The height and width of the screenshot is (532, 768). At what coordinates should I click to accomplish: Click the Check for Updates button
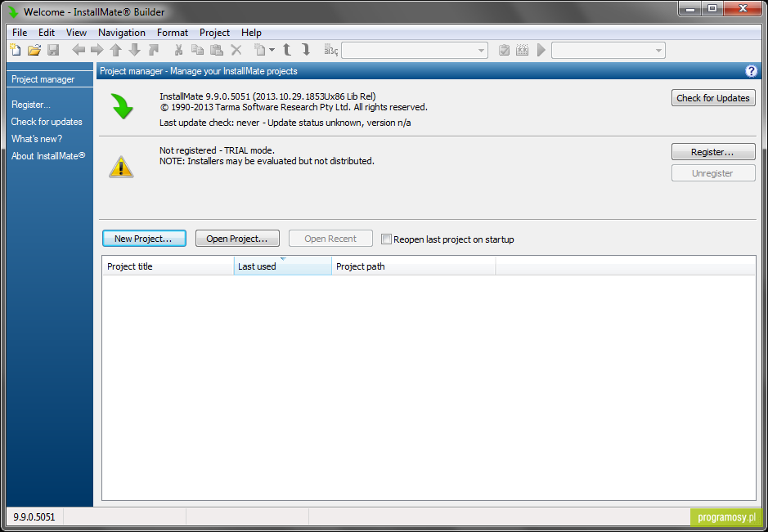click(x=713, y=98)
